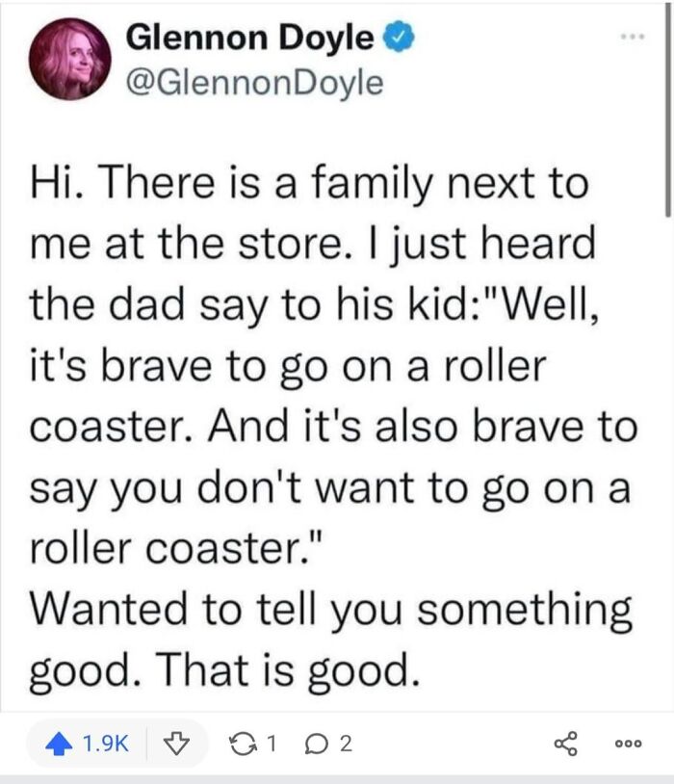Open the bottom-right three-dot overflow icon
This screenshot has height=784, width=674.
(x=628, y=743)
